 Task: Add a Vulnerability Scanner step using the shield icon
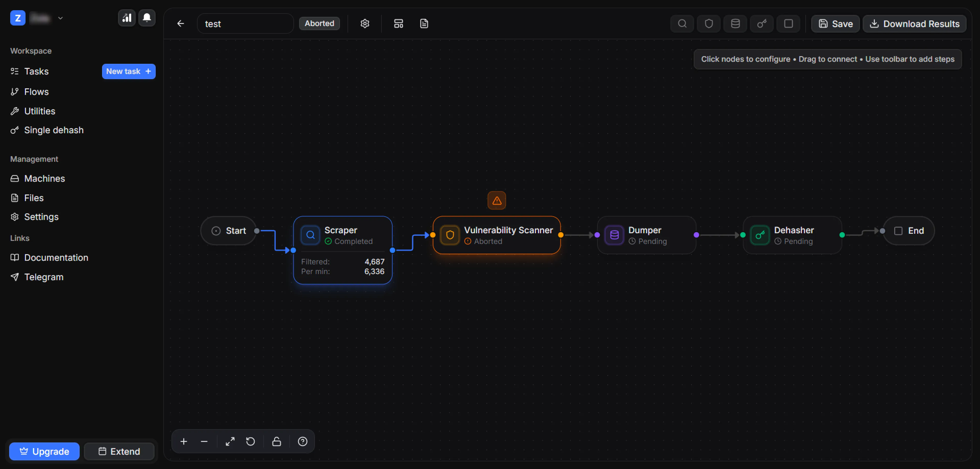tap(708, 23)
